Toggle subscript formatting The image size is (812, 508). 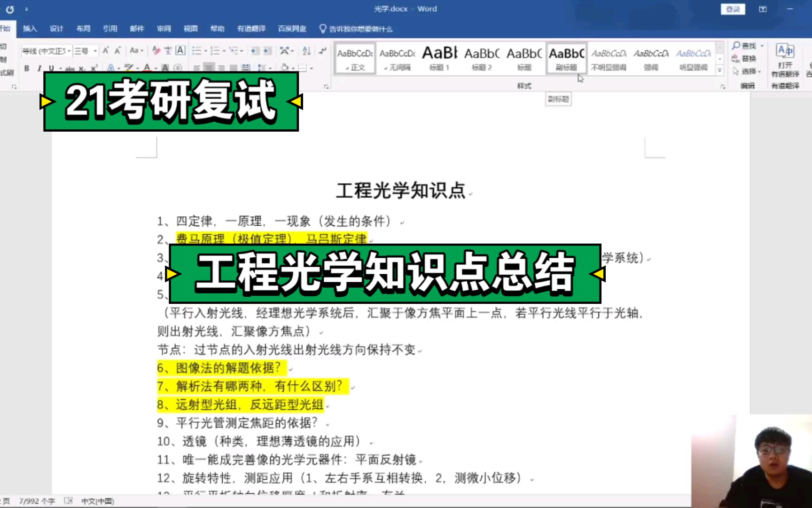tap(82, 68)
